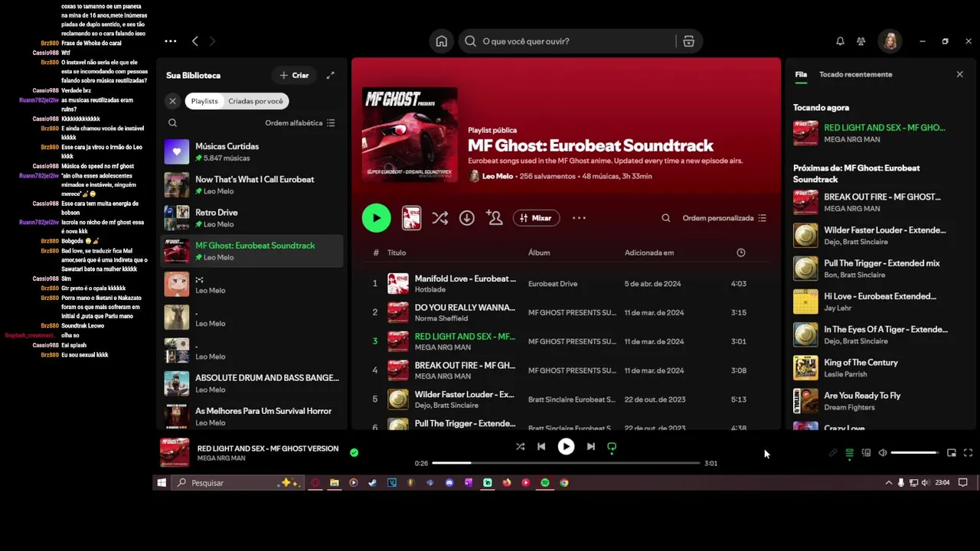Remove now-playing song from liked (green check)

(x=354, y=453)
